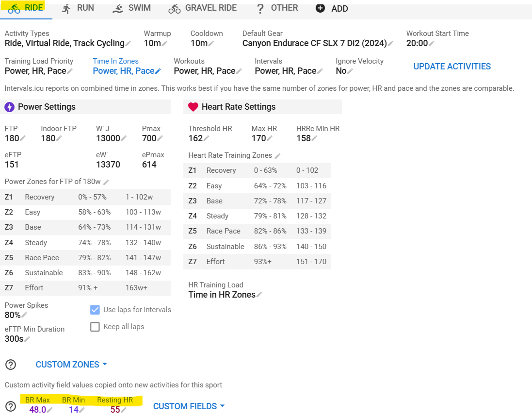532x418 pixels.
Task: Open the Custom Fields dropdown
Action: tap(189, 406)
